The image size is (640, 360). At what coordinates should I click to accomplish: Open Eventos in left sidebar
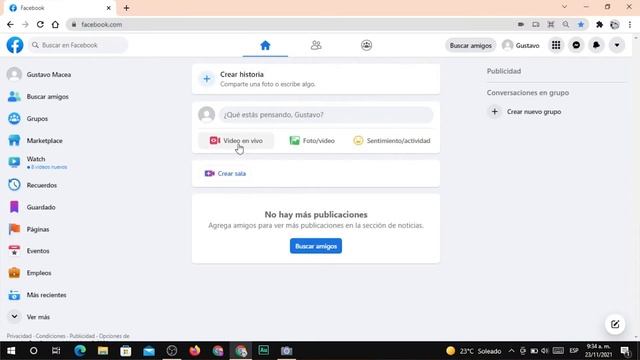pos(29,251)
